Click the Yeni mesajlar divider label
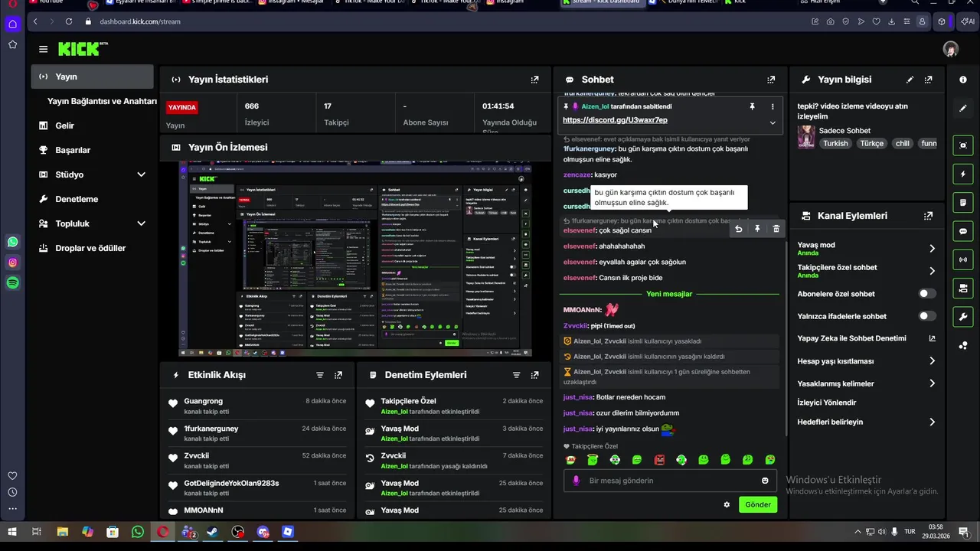The image size is (980, 551). pos(669,294)
